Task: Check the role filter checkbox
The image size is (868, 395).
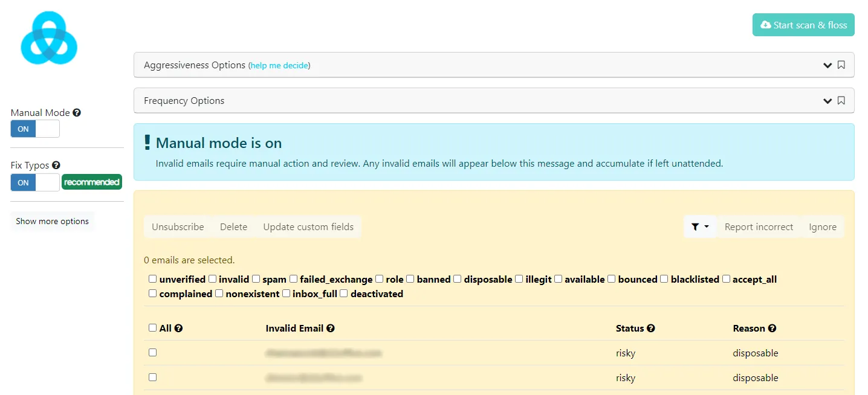Action: pyautogui.click(x=380, y=279)
